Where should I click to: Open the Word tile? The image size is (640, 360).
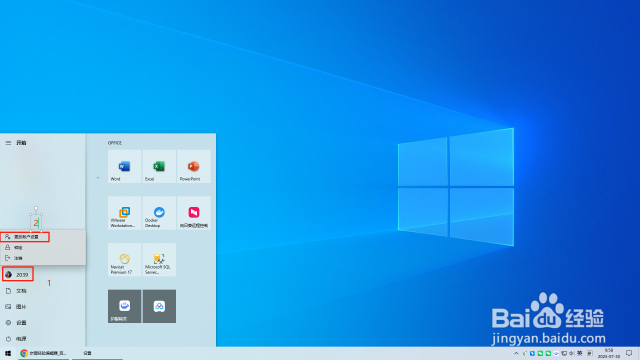[124, 166]
